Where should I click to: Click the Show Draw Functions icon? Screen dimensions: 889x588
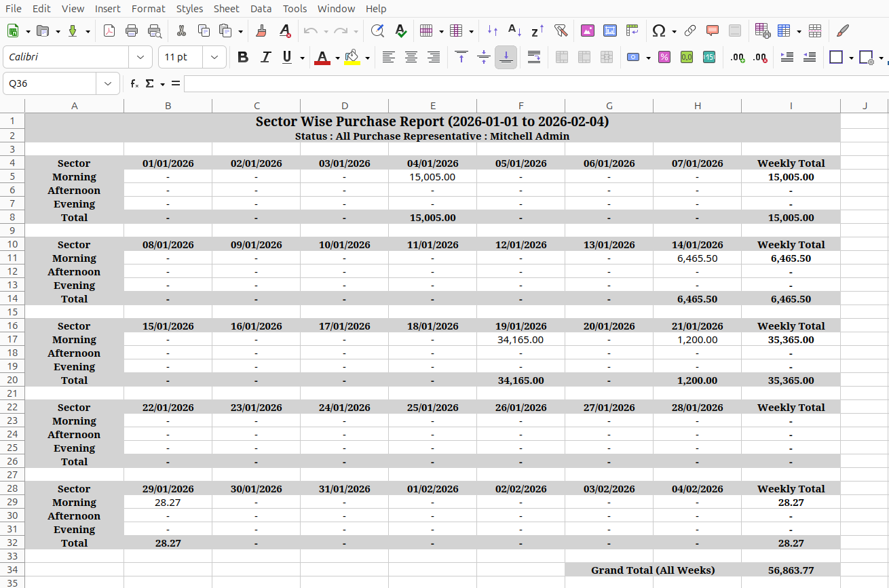[842, 31]
